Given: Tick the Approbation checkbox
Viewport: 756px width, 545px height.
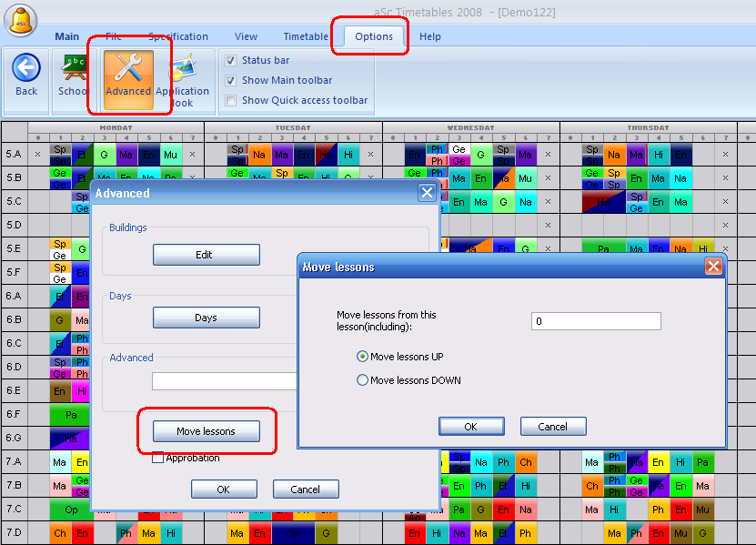Looking at the screenshot, I should pyautogui.click(x=157, y=458).
